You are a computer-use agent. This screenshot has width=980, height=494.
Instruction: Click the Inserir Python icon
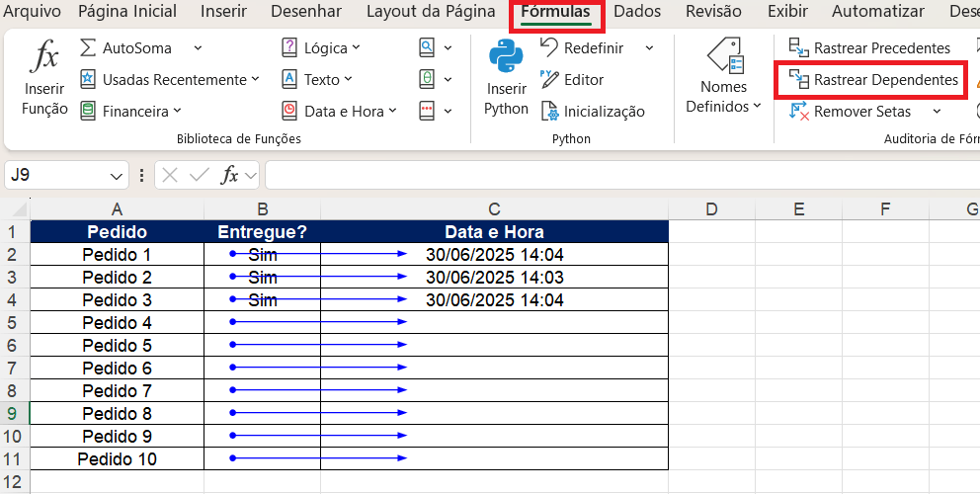506,57
